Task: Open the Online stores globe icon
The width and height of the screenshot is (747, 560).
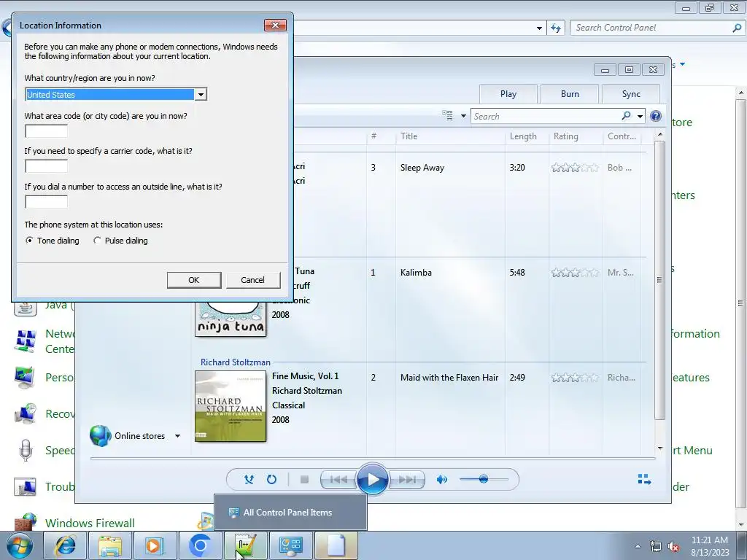Action: [x=101, y=436]
